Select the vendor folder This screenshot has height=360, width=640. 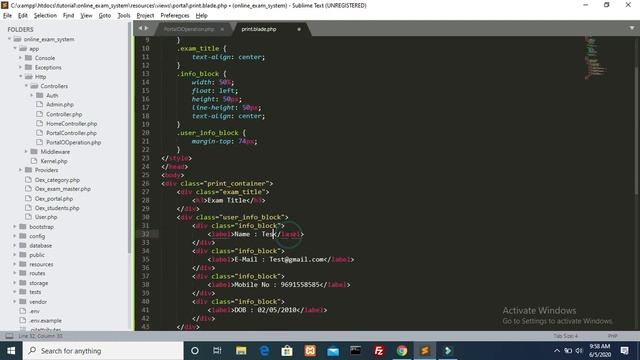pos(38,302)
